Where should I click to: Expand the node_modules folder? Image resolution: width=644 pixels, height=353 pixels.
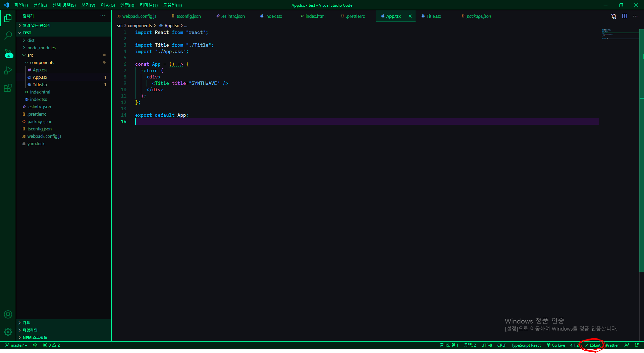pos(64,48)
